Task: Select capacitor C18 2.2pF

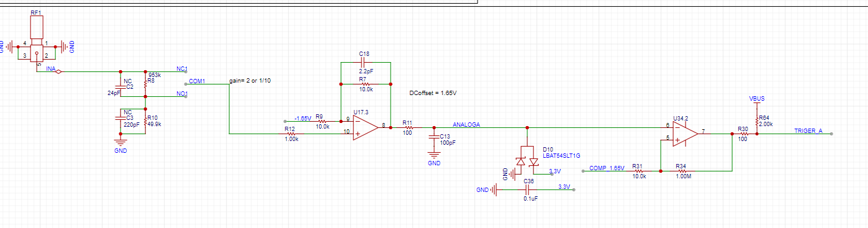Action: click(x=365, y=63)
